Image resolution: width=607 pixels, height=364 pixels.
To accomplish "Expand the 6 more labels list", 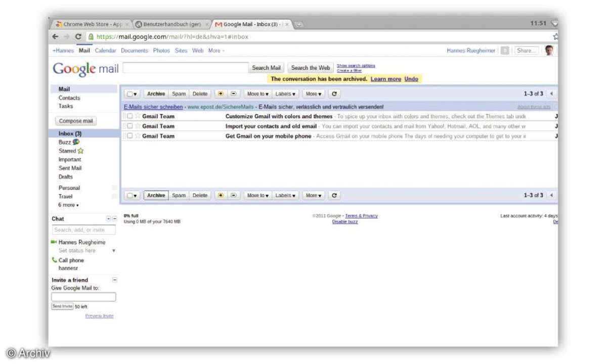I will point(68,205).
